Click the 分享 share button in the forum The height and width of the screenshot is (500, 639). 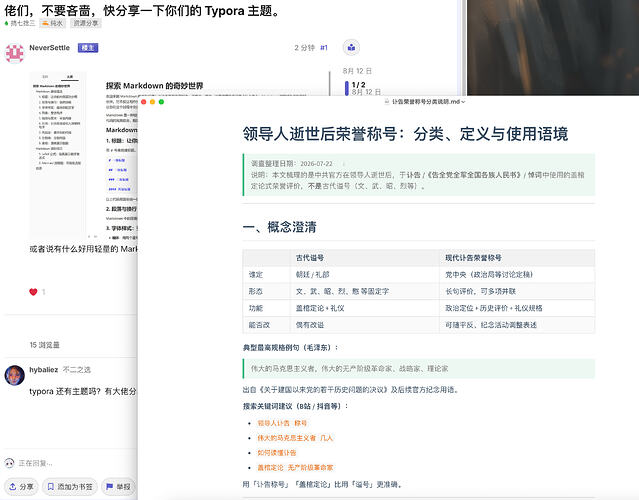21,487
